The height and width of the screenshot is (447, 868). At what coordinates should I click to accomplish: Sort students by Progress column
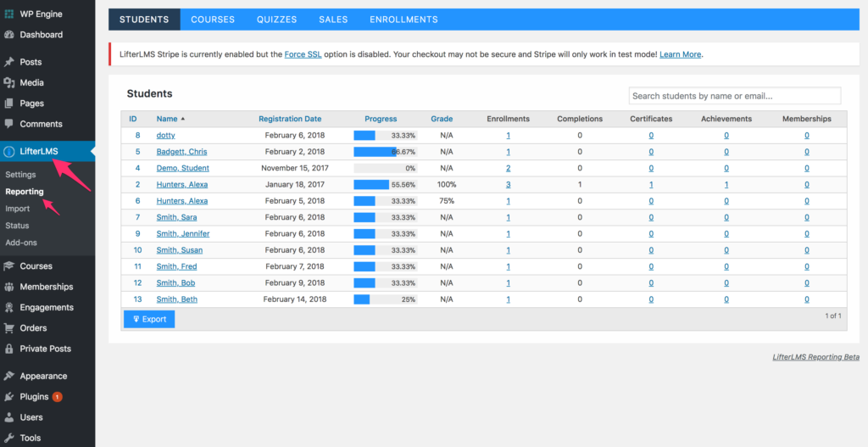coord(381,119)
